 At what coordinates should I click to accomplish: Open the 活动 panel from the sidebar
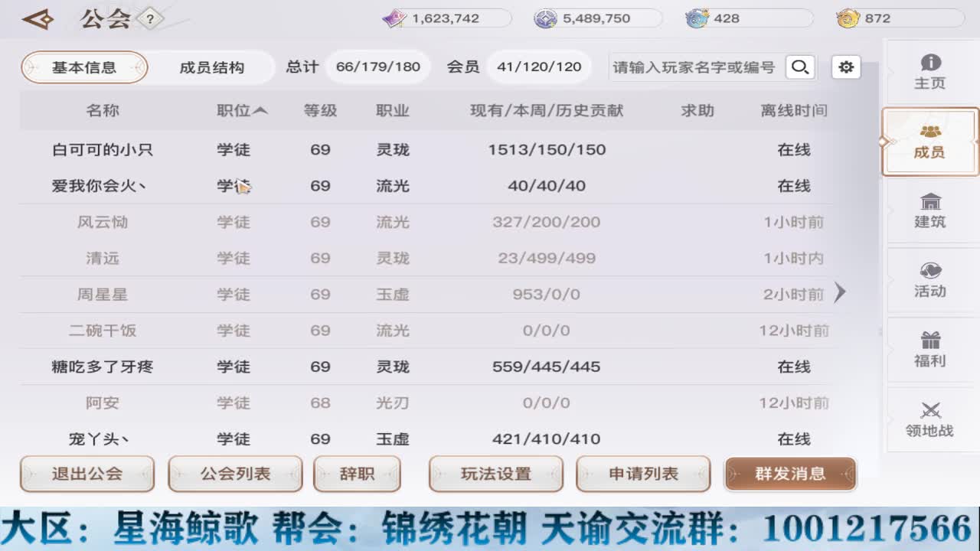929,281
